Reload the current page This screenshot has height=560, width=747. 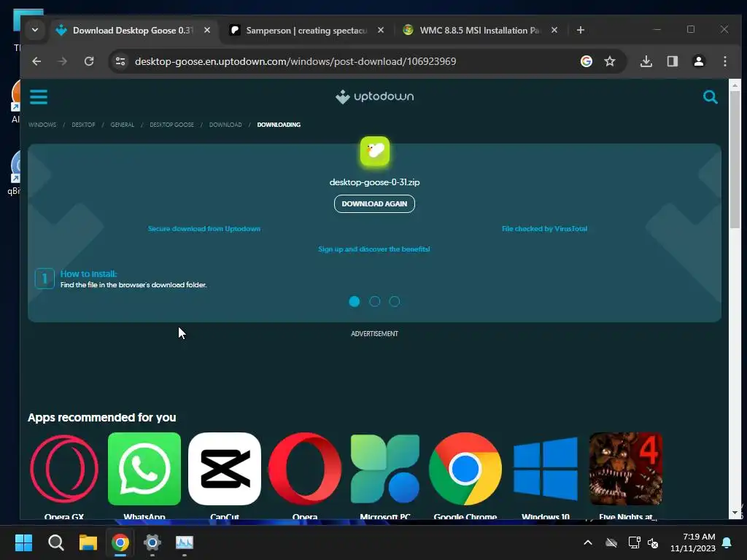point(89,61)
